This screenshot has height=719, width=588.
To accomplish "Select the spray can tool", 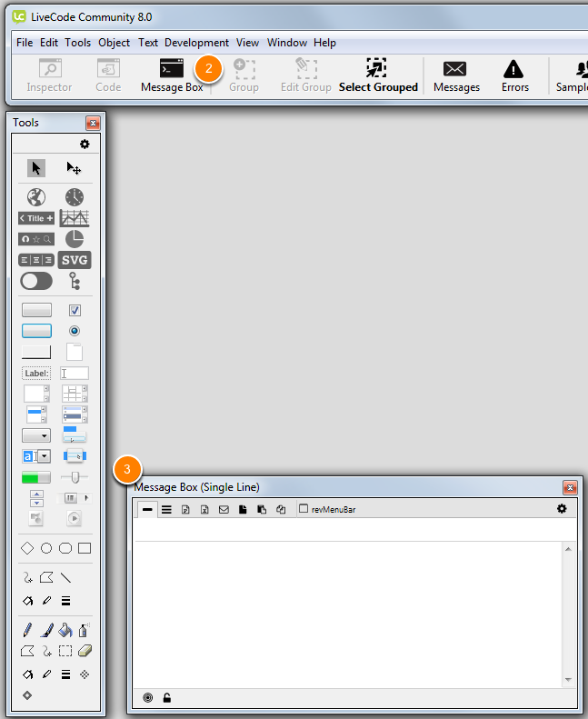I will (x=84, y=631).
